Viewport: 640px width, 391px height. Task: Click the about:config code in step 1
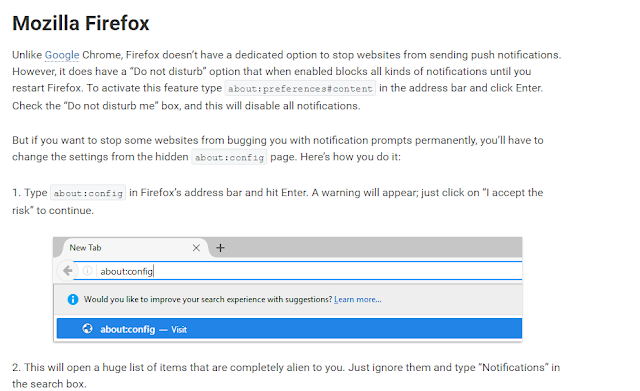coord(88,193)
